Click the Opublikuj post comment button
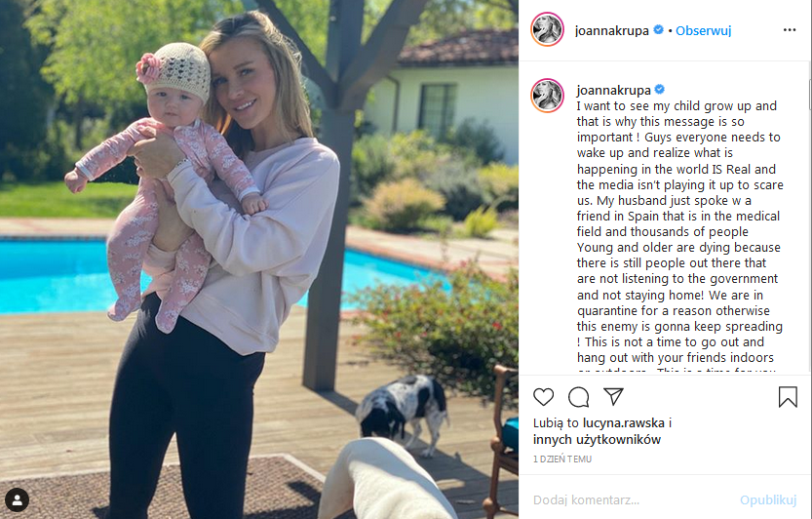Screen dimensions: 812x519 point(768,500)
